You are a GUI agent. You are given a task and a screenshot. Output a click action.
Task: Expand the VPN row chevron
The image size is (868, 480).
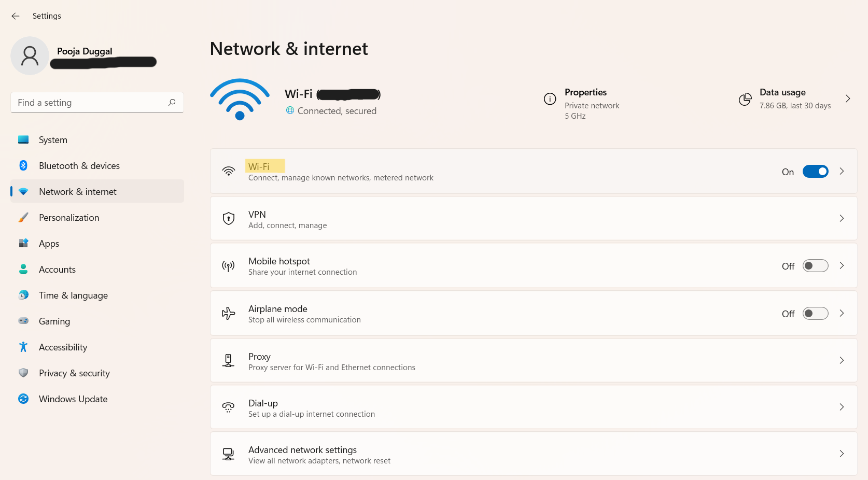(x=842, y=218)
